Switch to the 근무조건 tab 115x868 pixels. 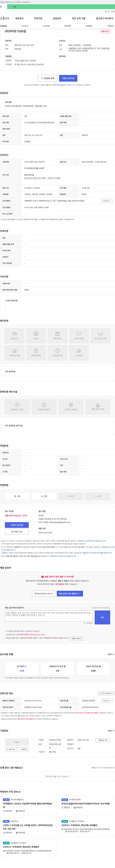[25, 26]
